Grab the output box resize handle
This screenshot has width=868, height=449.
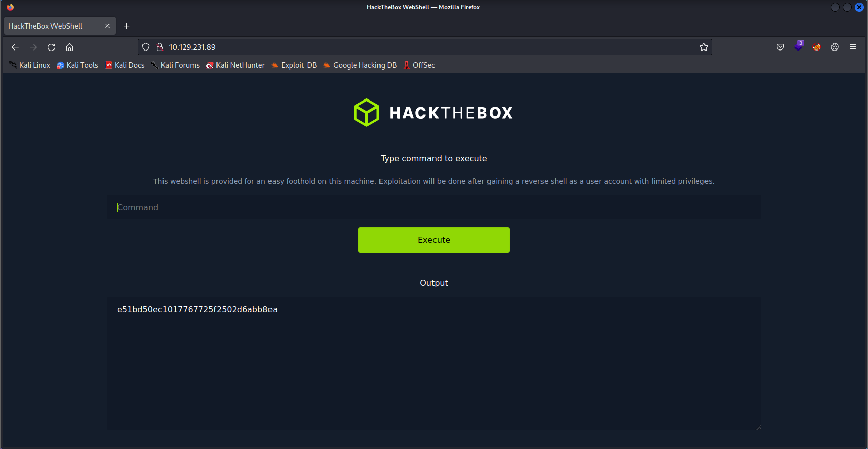(x=758, y=427)
